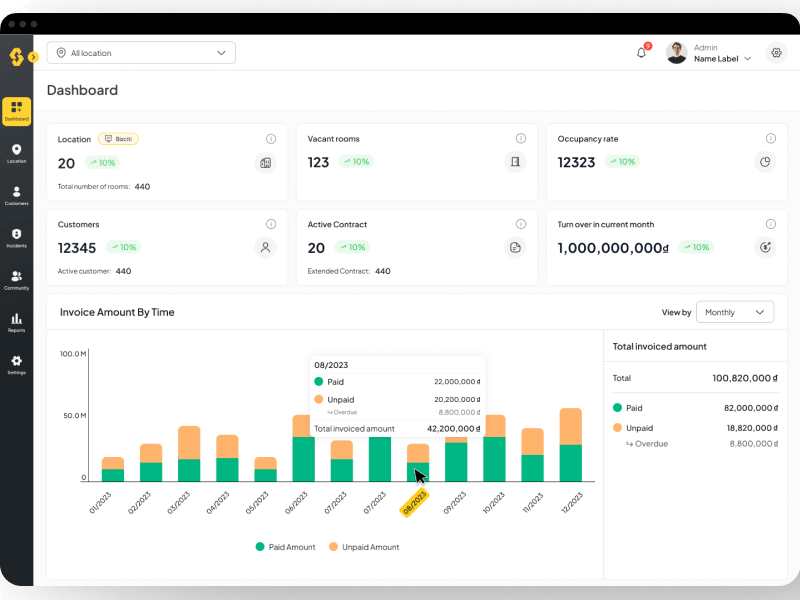Show info for the Customers card
Screen dimensions: 800x600
pos(271,224)
